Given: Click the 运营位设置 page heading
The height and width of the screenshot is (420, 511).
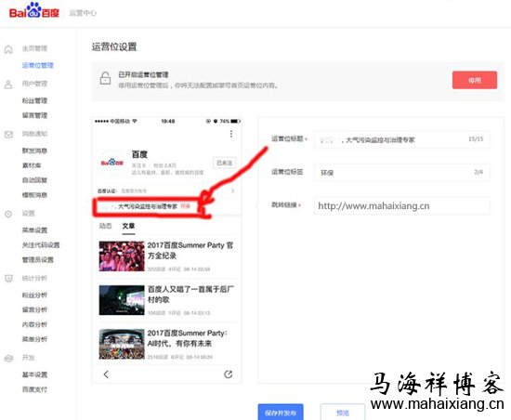Looking at the screenshot, I should [114, 46].
